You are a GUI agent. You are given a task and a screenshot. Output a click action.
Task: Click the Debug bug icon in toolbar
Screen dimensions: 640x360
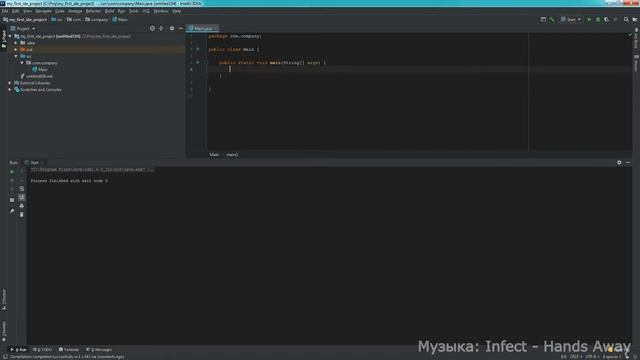click(x=598, y=19)
